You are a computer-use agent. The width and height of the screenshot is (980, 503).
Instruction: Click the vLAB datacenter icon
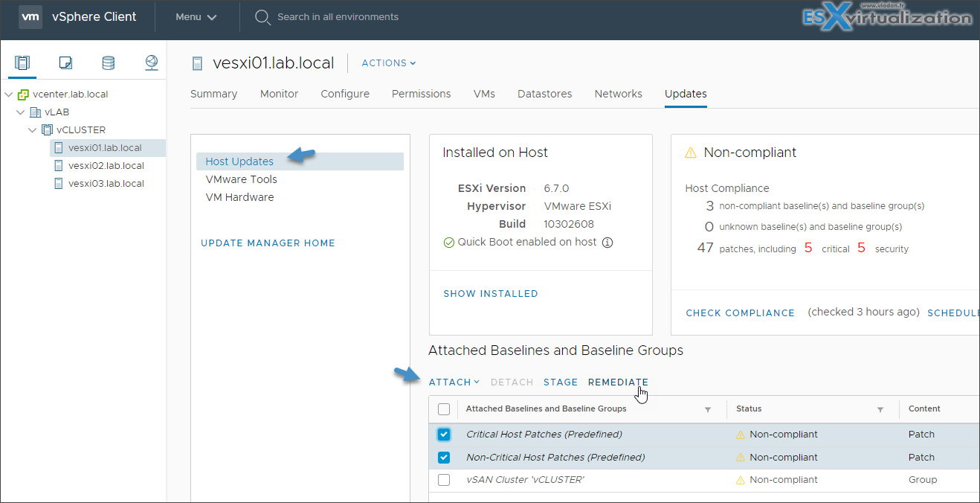click(x=36, y=112)
